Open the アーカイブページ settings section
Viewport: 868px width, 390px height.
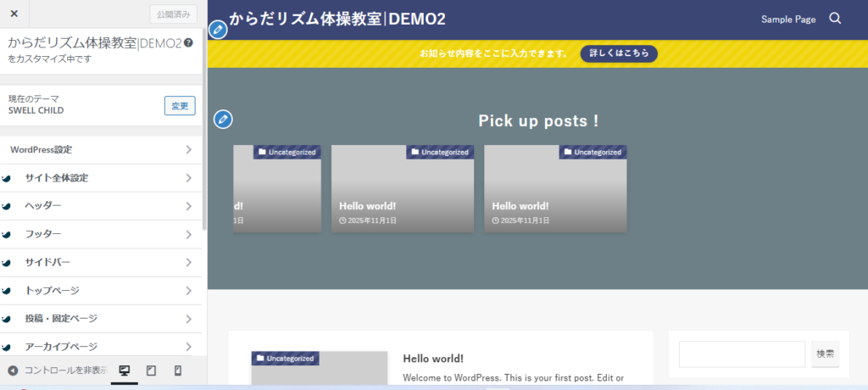click(x=101, y=346)
